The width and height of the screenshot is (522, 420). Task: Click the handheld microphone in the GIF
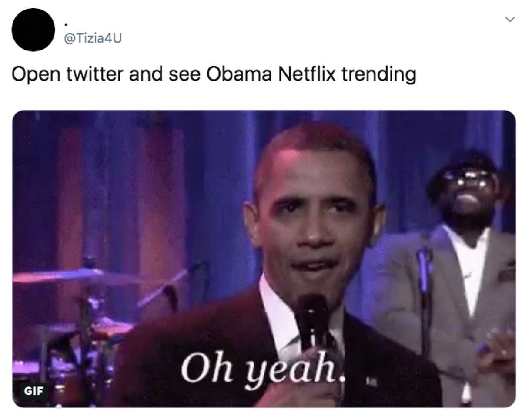pyautogui.click(x=312, y=321)
